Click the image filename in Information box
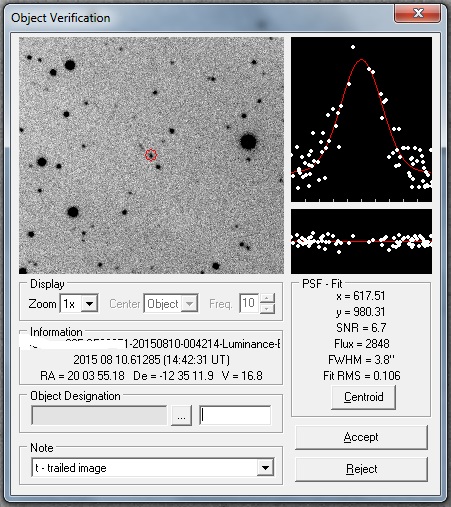 click(x=151, y=344)
